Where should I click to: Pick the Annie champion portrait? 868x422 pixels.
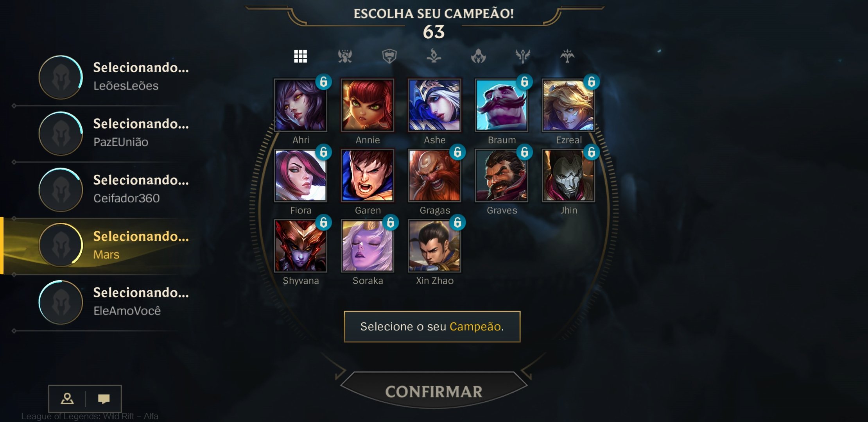(368, 105)
